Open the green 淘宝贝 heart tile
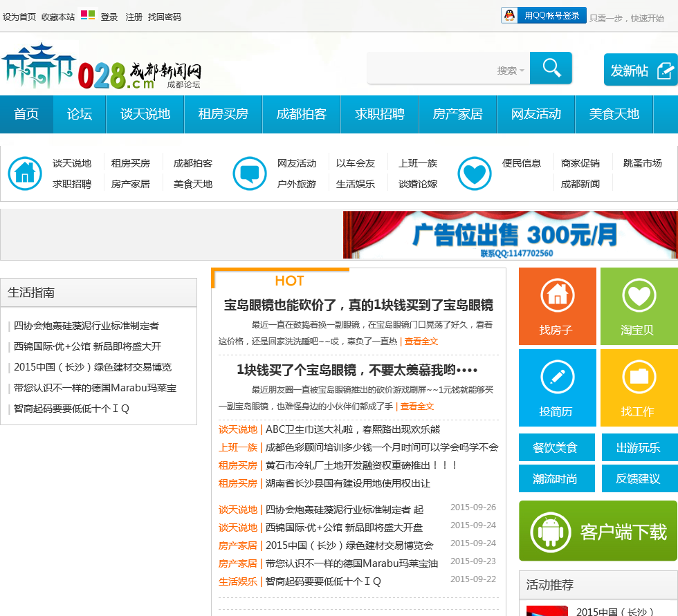Screen dimensions: 678x616 pos(639,306)
